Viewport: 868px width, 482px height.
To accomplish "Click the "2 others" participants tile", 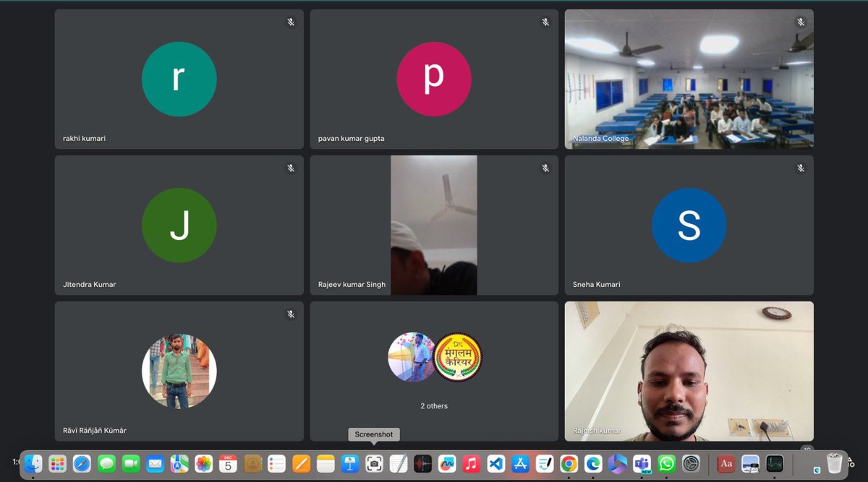I will click(x=434, y=371).
